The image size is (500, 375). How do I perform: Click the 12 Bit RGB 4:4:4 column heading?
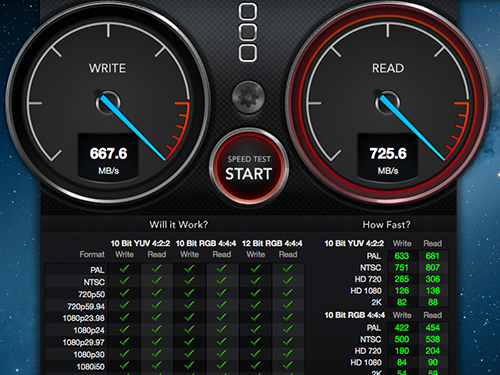[x=272, y=243]
